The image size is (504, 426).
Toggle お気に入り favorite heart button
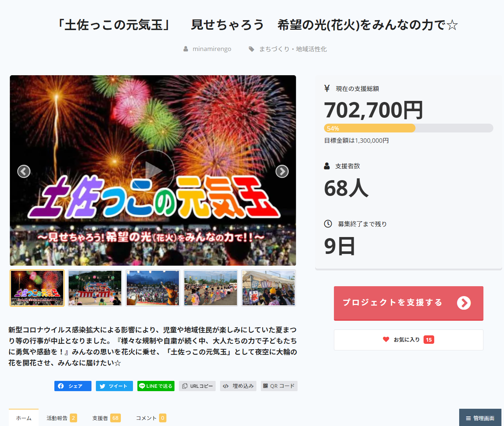coord(408,340)
